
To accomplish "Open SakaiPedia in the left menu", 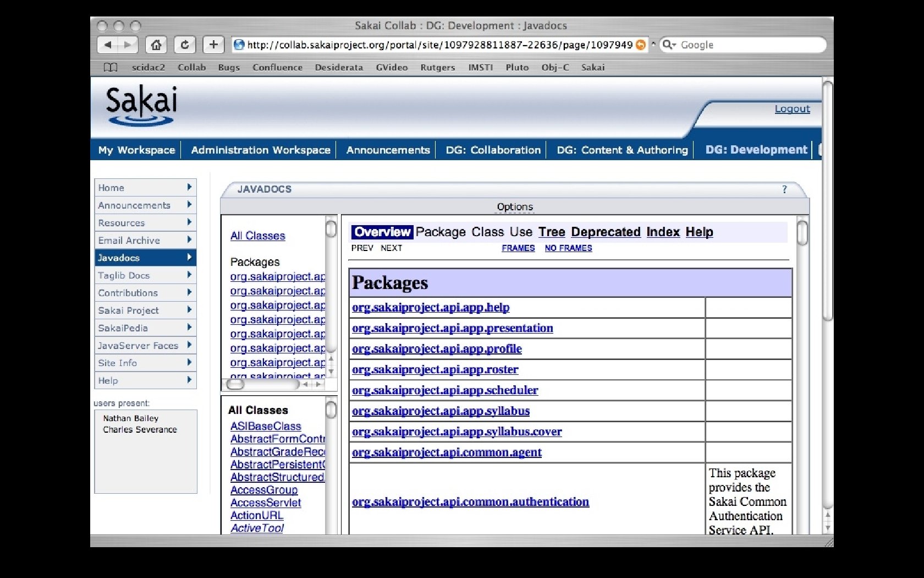I will point(145,328).
